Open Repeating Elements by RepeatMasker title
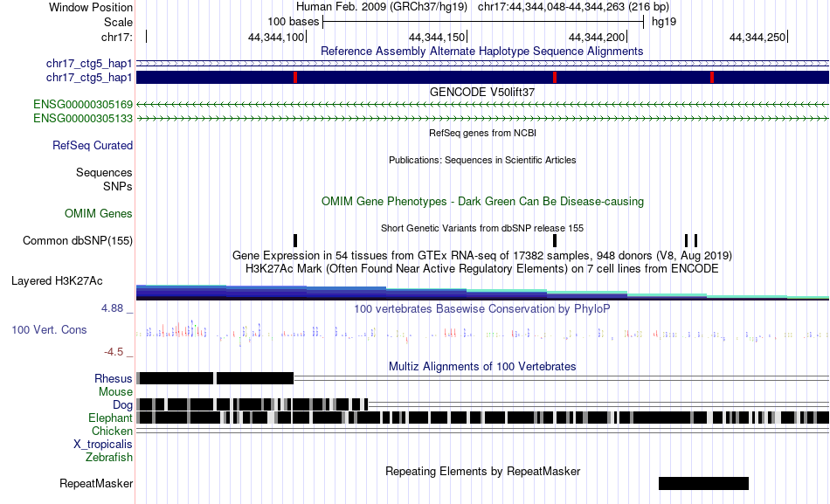The image size is (830, 504). click(482, 471)
